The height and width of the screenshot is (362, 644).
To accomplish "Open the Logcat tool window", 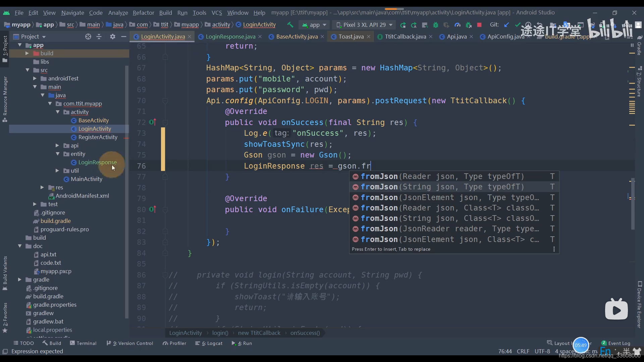I will pyautogui.click(x=209, y=343).
